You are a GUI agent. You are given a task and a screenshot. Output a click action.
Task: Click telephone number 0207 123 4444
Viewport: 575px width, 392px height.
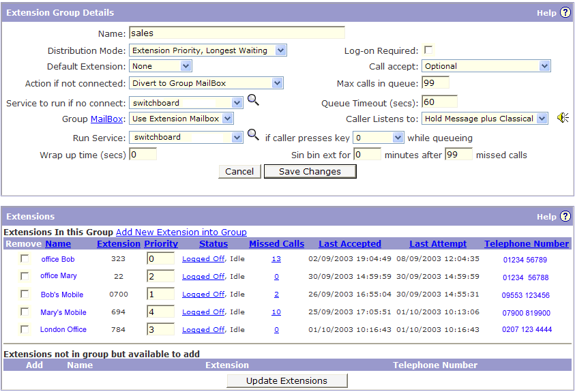tap(527, 329)
